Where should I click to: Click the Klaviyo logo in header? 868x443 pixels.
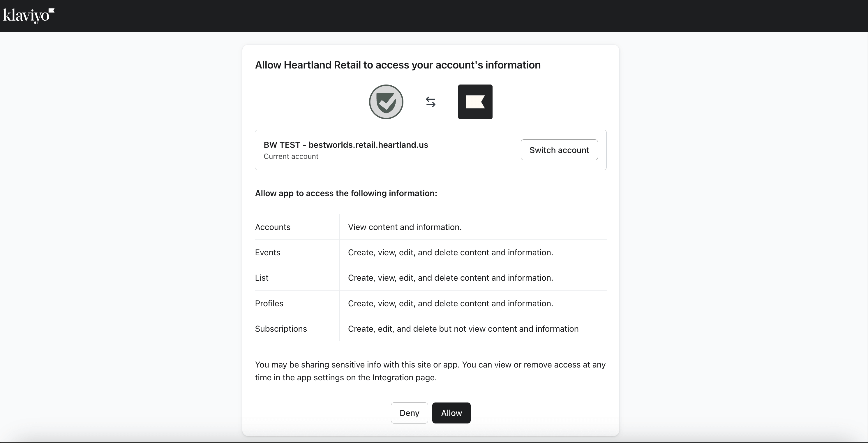tap(29, 16)
